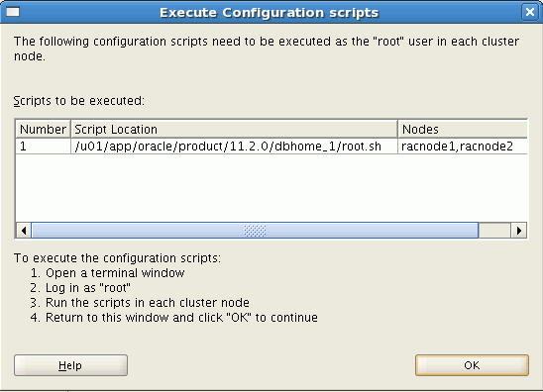Screen dimensions: 543x392
Task: Click the OK button to continue
Action: tap(472, 365)
